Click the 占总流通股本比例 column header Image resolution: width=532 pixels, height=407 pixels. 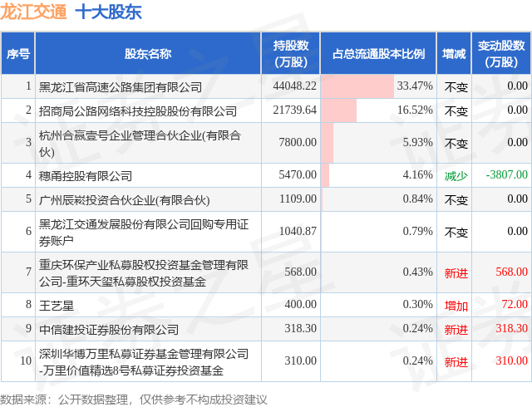(x=378, y=54)
